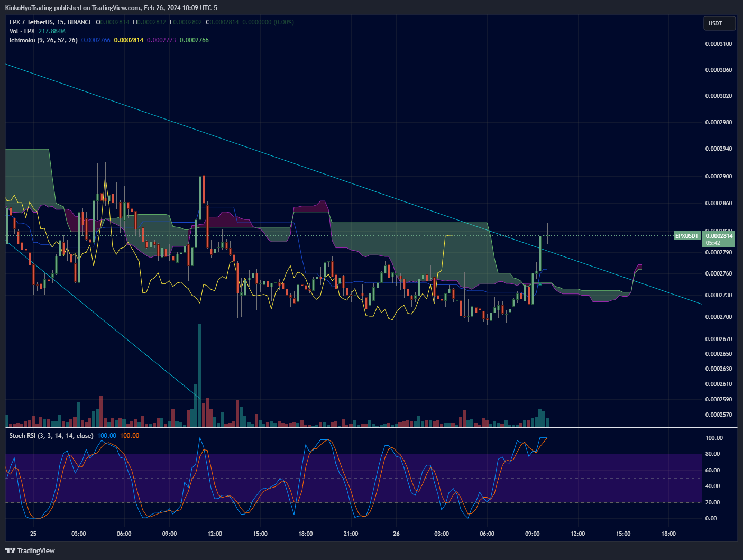Click the tallest volume bar near 11:00
This screenshot has height=560, width=743.
pyautogui.click(x=199, y=375)
